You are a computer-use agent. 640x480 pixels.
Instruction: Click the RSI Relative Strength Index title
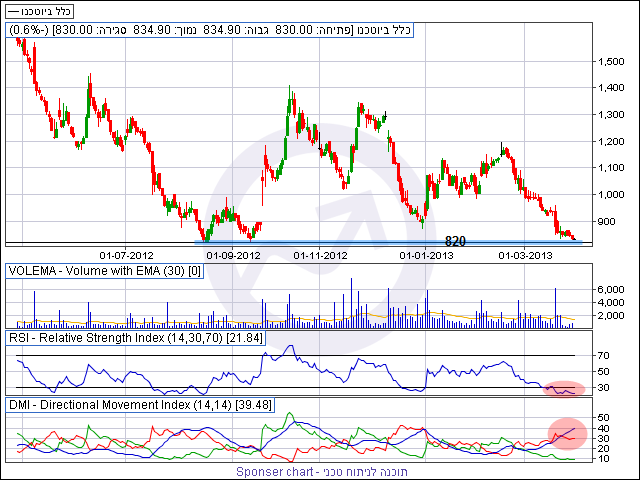[136, 338]
